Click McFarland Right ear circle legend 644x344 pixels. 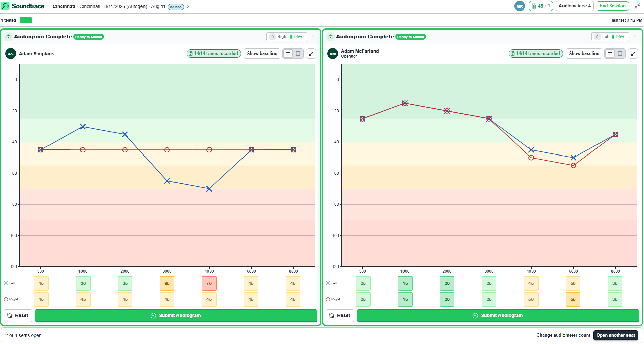point(333,299)
